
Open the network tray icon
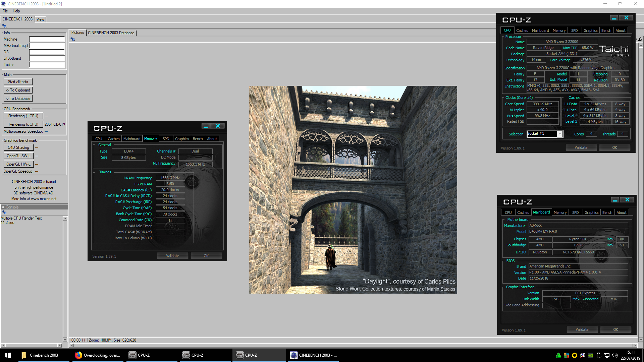(607, 355)
